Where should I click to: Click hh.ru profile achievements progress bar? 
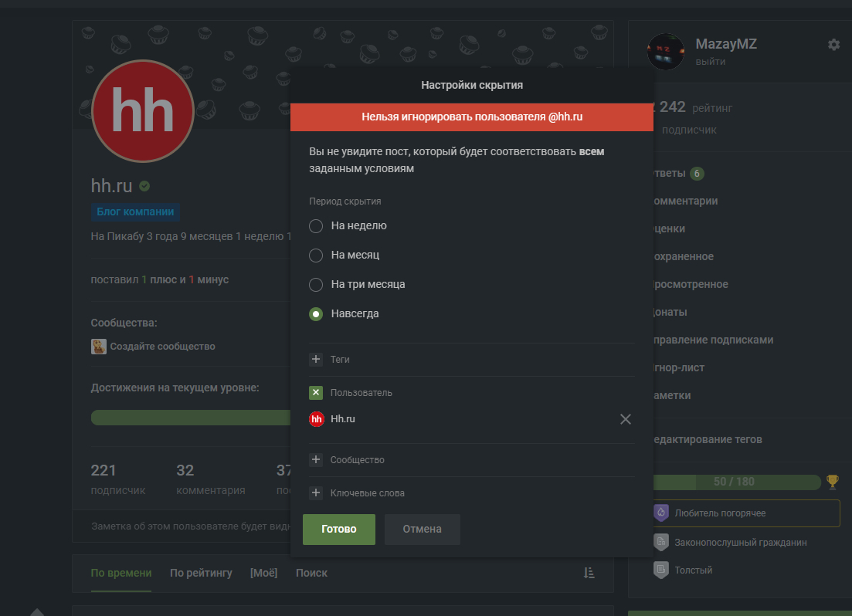tap(191, 418)
